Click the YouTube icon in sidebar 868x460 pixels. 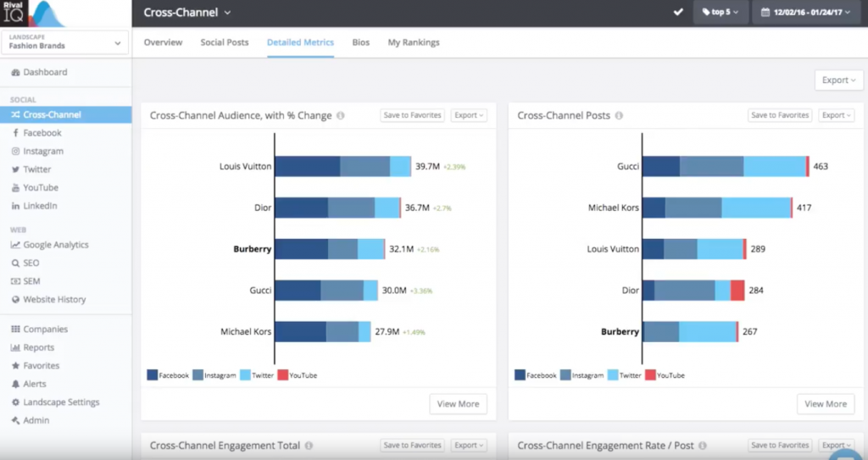[15, 188]
